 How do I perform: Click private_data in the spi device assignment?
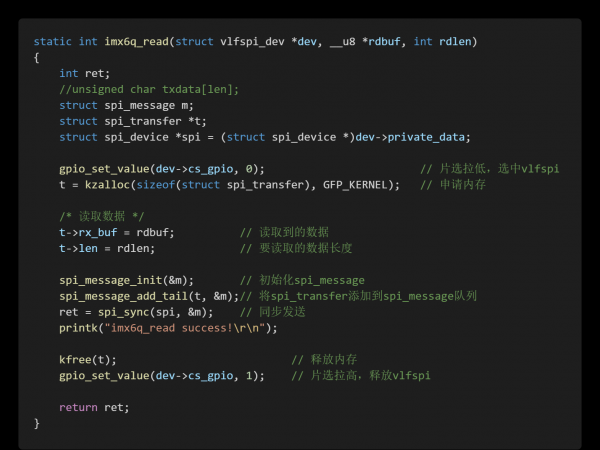(429, 137)
